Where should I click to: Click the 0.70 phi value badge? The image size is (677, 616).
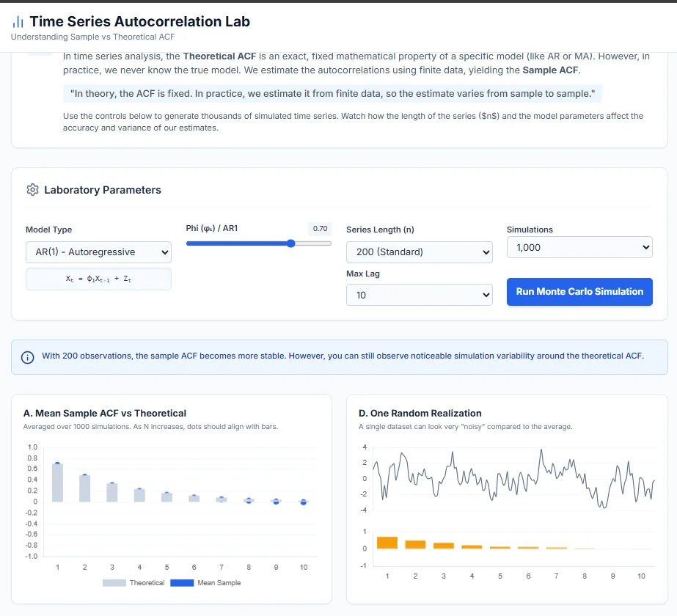tap(320, 228)
